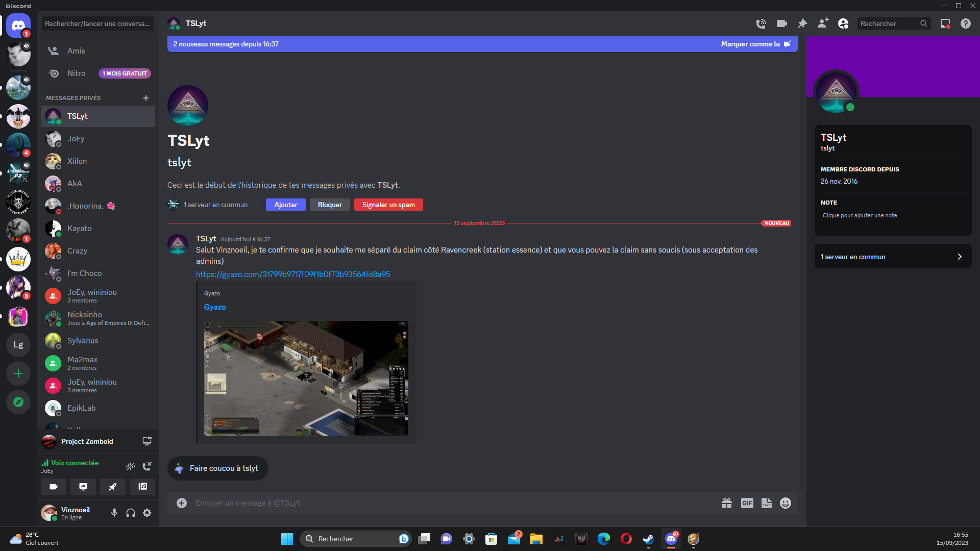The width and height of the screenshot is (980, 551).
Task: Open the Gyazo screenshot thumbnail
Action: click(x=306, y=378)
